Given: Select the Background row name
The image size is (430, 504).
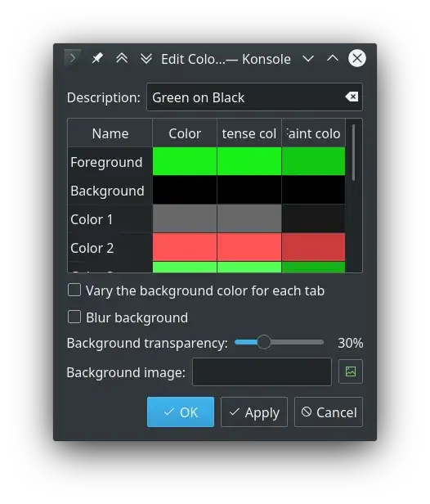Looking at the screenshot, I should coord(110,191).
